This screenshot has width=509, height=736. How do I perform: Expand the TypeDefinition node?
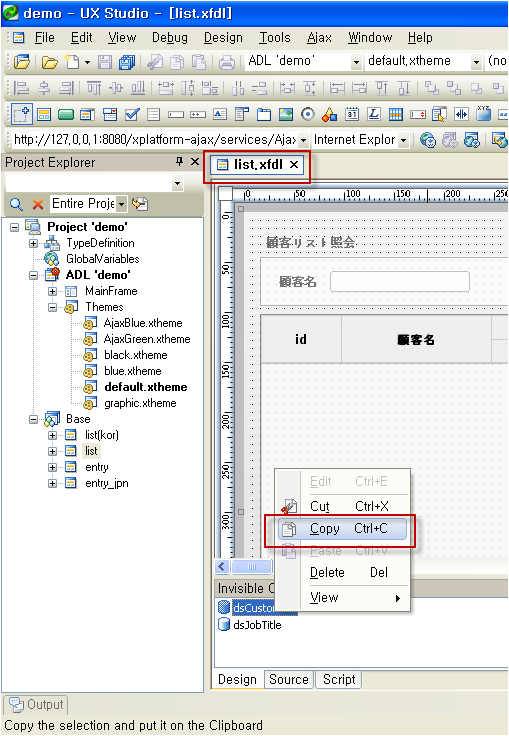point(33,243)
